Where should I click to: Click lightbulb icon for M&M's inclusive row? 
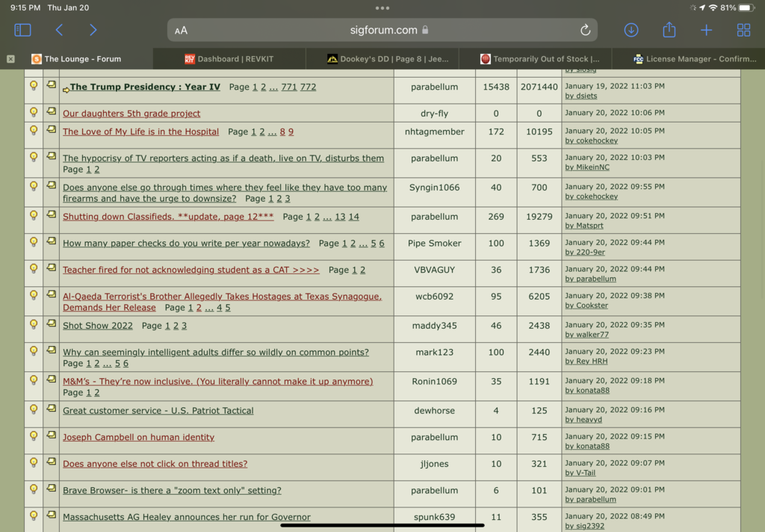click(x=34, y=380)
